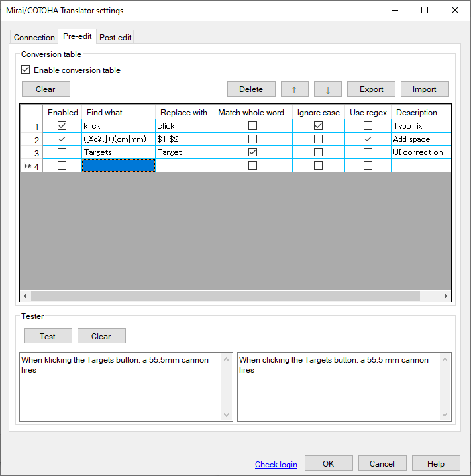Open the Check login link
The width and height of the screenshot is (471, 476).
click(x=276, y=465)
